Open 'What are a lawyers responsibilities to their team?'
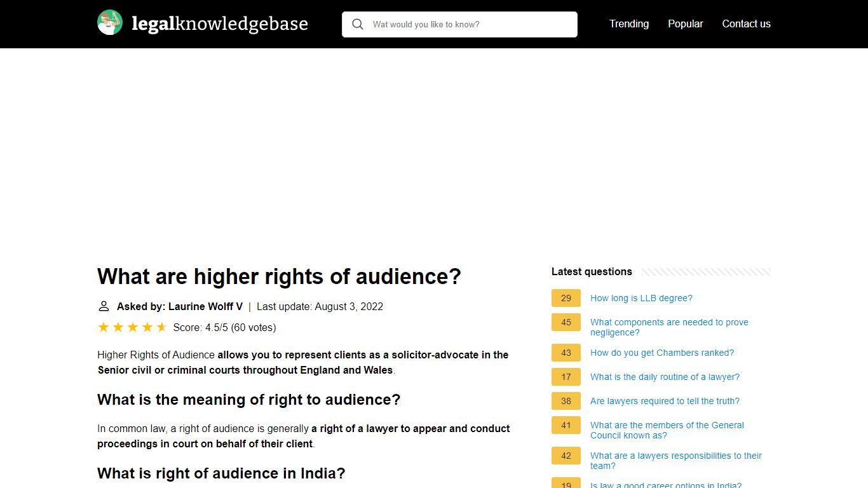 [x=676, y=461]
